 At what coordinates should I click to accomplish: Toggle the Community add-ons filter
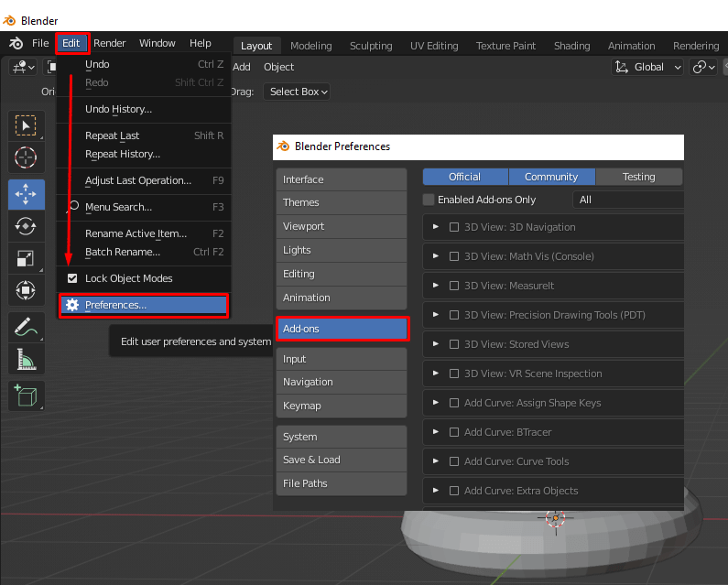(x=551, y=177)
